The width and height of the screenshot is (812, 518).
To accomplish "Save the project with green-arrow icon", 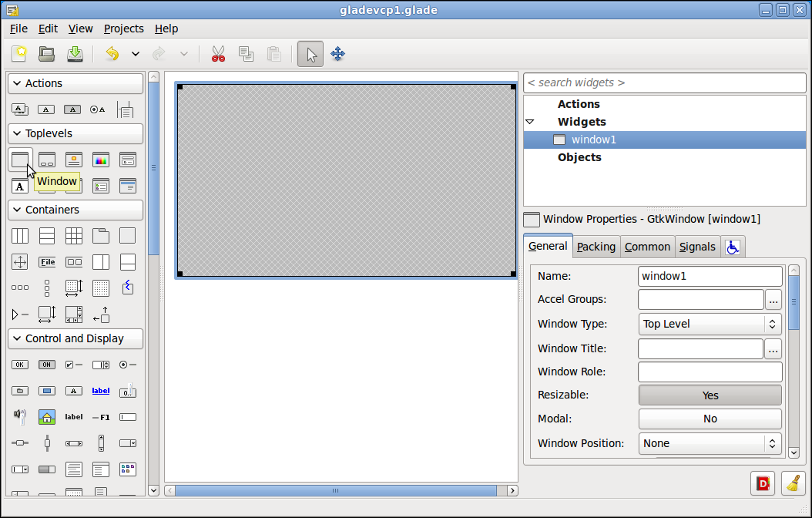I will pos(75,54).
